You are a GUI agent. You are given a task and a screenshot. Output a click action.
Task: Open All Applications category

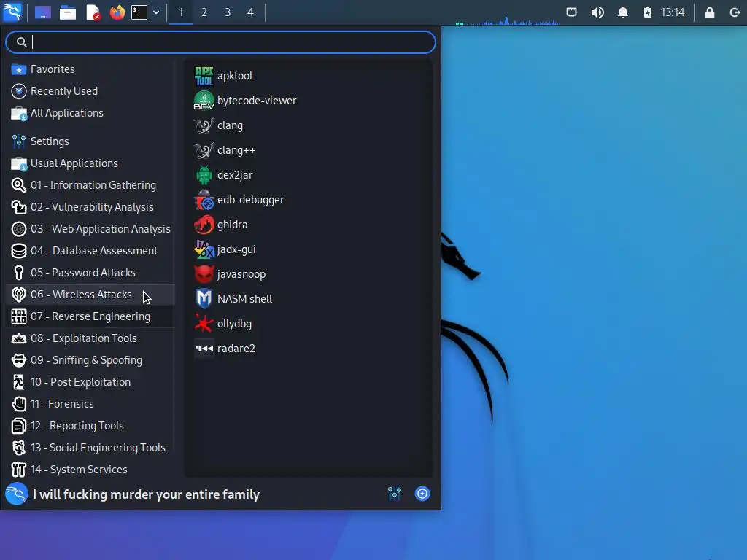click(90, 113)
